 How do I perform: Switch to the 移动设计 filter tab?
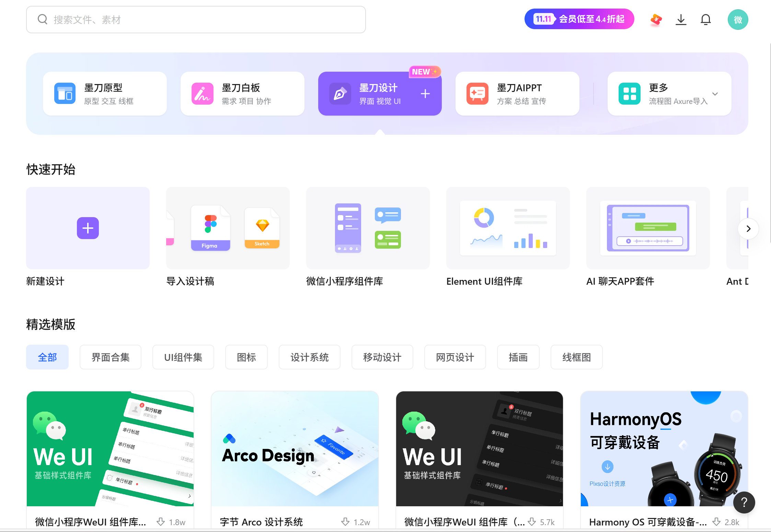click(x=382, y=357)
